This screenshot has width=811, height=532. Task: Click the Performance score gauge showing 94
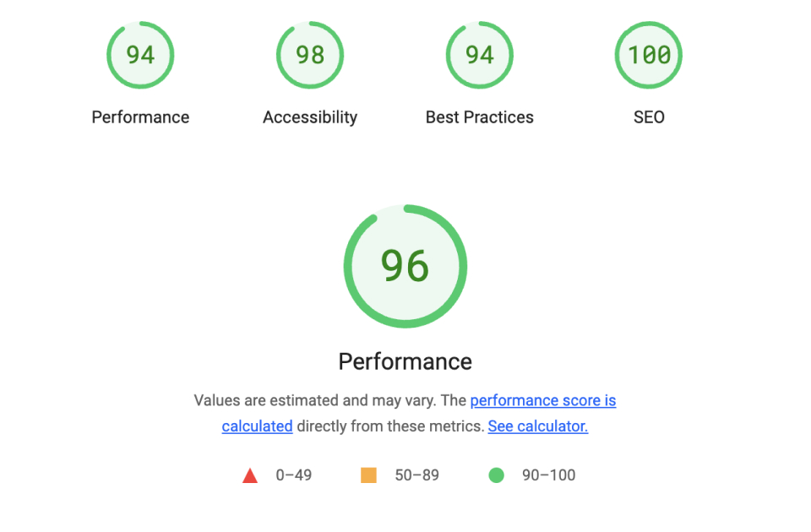pos(140,55)
